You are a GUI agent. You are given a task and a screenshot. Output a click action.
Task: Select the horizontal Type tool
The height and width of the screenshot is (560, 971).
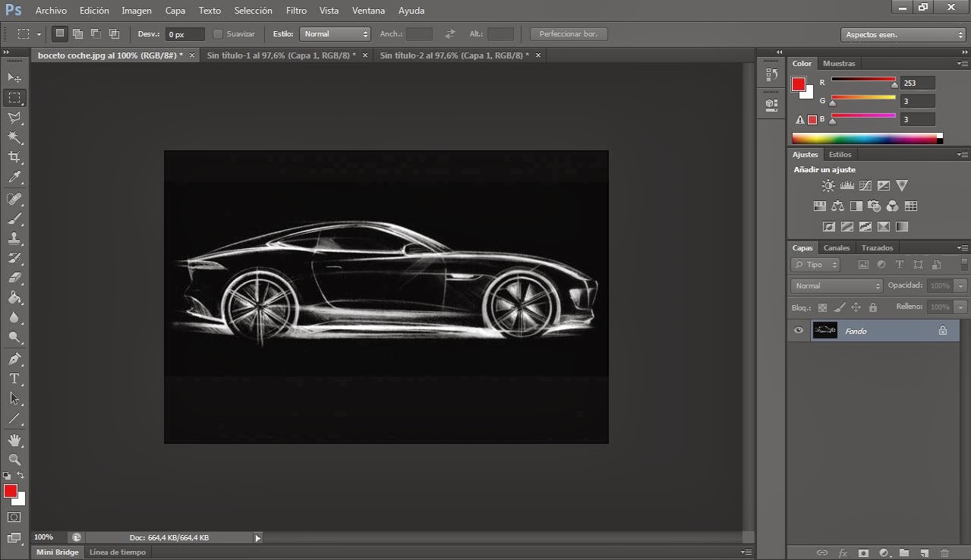click(x=14, y=379)
